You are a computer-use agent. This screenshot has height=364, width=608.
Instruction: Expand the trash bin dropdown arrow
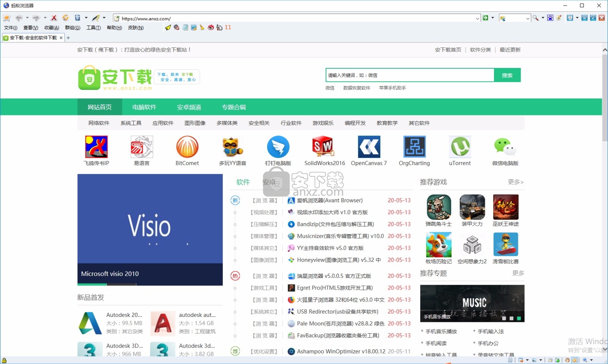tap(86, 18)
